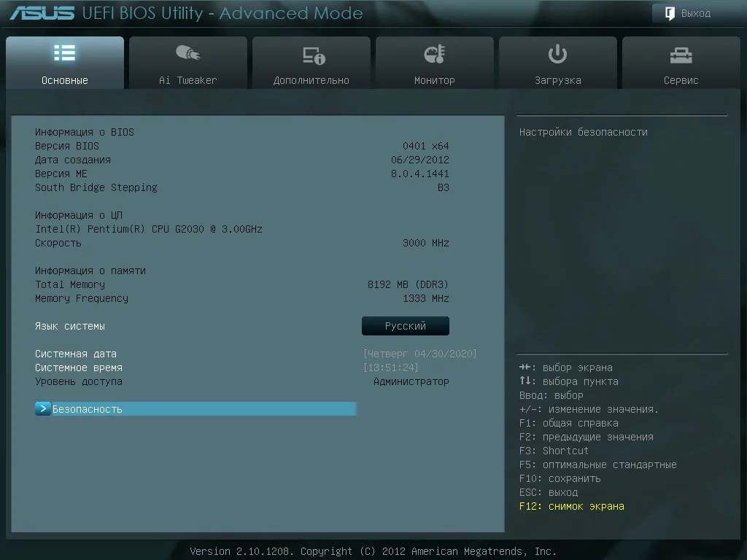Click the ASUS logo in the header
This screenshot has height=560, width=747.
click(x=42, y=13)
